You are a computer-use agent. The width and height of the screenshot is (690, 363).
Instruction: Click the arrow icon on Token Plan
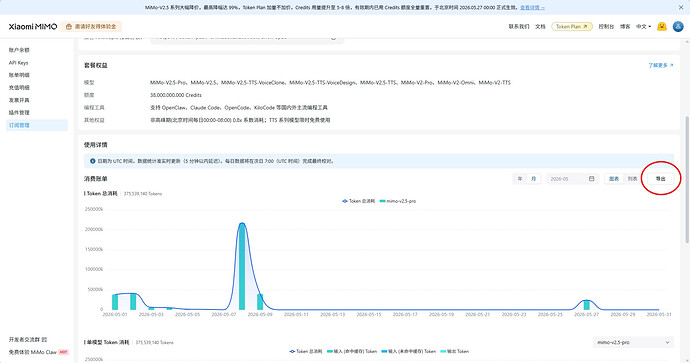(585, 26)
